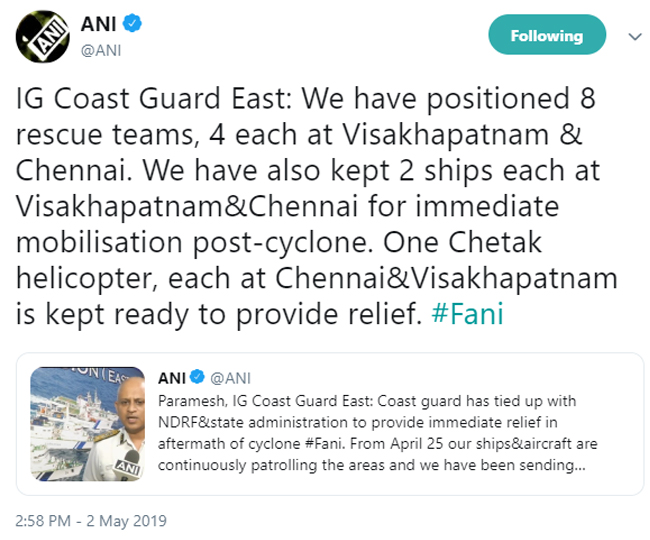Viewport: 650px width, 540px height.
Task: Expand the tweet options chevron
Action: tap(635, 37)
